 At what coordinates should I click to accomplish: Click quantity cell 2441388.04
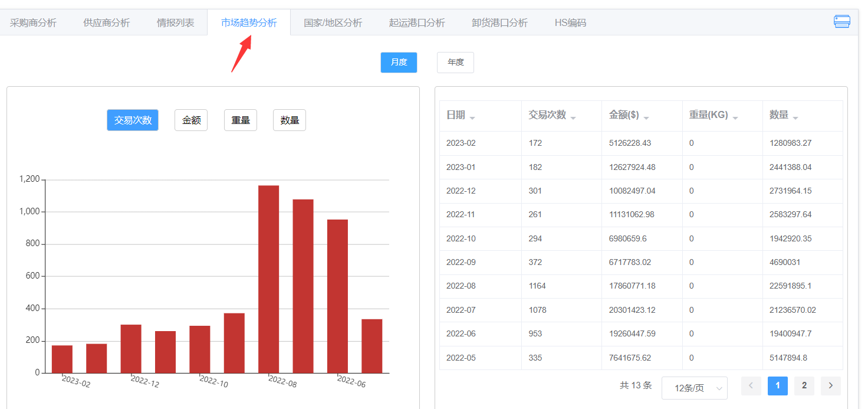click(x=791, y=167)
